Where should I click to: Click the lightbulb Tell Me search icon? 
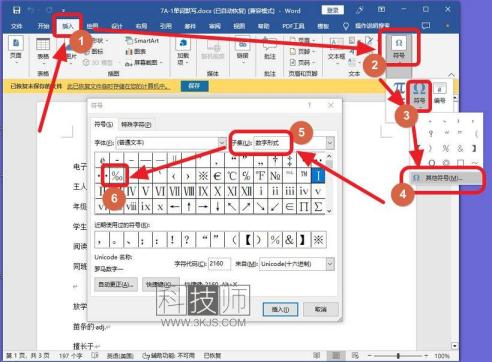(346, 26)
